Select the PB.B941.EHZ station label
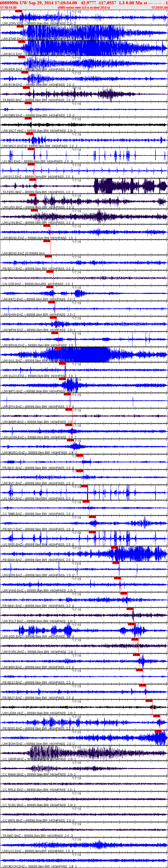Viewport: 168px width, 868px height. pyautogui.click(x=38, y=606)
